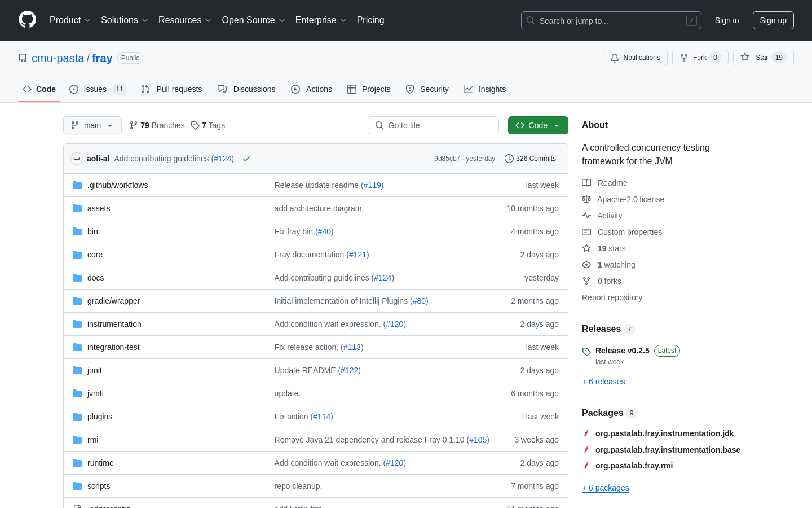Focus the Go to file field
Viewport: 812px width, 508px height.
[433, 125]
